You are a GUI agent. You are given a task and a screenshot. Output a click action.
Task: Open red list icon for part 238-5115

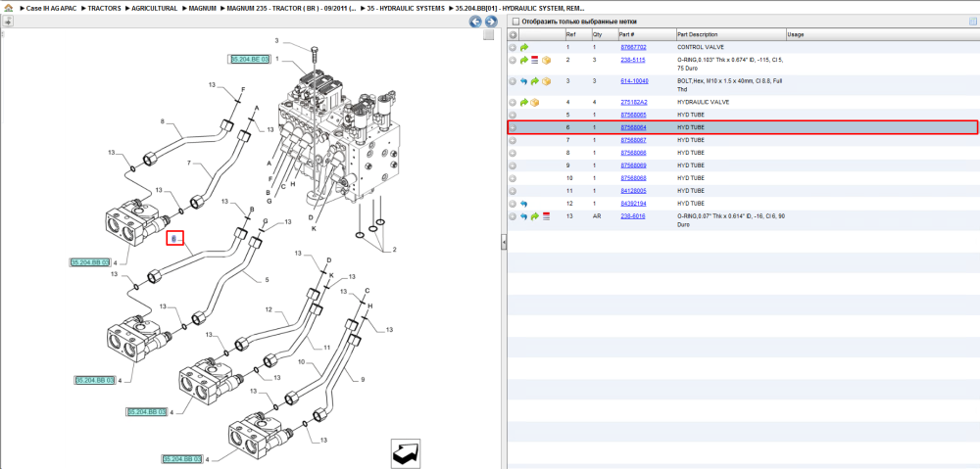[535, 60]
